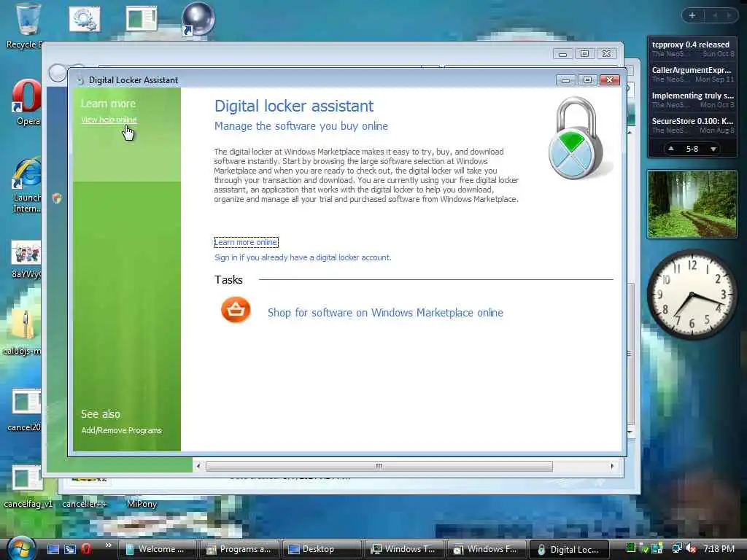The image size is (747, 560).
Task: Show next feed headlines with down arrow
Action: (x=713, y=149)
